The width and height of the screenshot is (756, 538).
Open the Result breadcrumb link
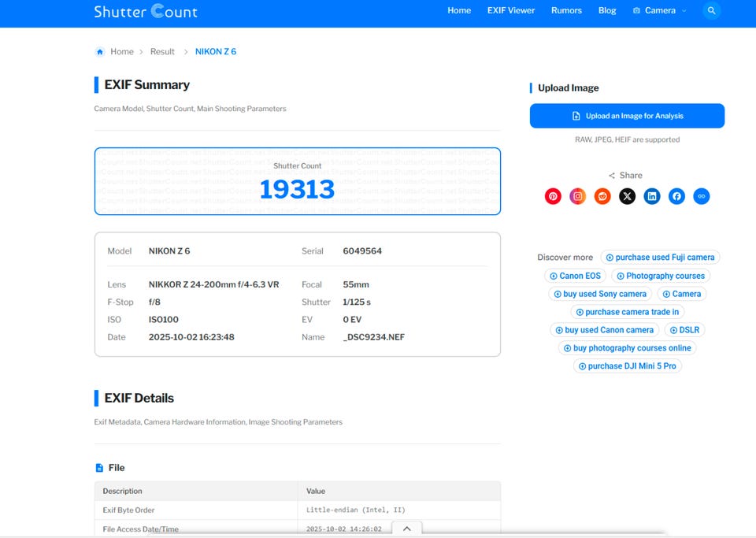162,52
